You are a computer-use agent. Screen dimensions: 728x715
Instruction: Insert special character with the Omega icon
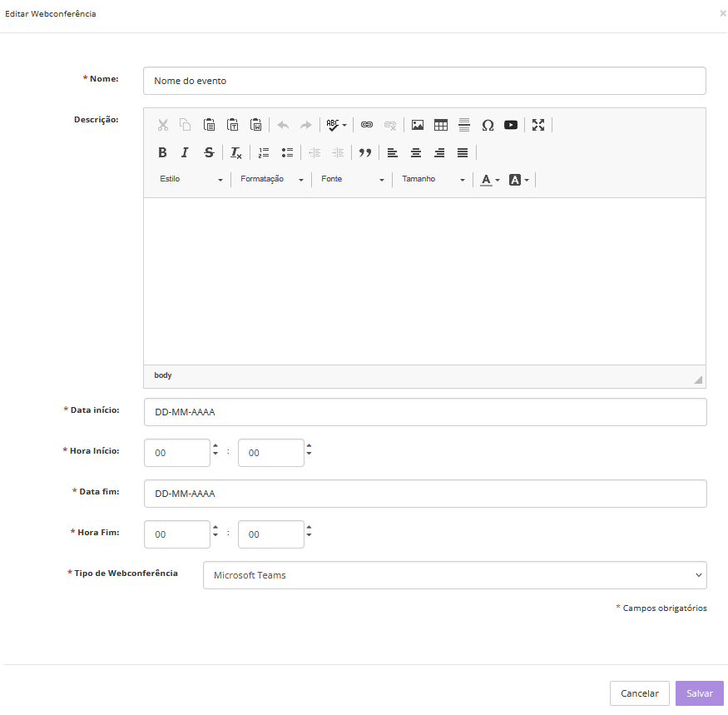click(x=488, y=125)
